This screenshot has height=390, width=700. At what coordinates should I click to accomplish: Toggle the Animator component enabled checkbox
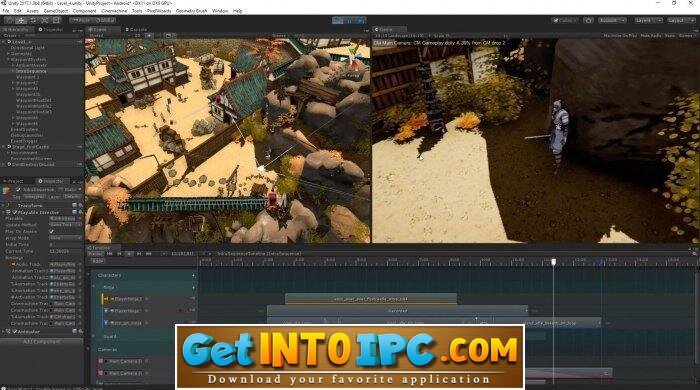(x=15, y=332)
